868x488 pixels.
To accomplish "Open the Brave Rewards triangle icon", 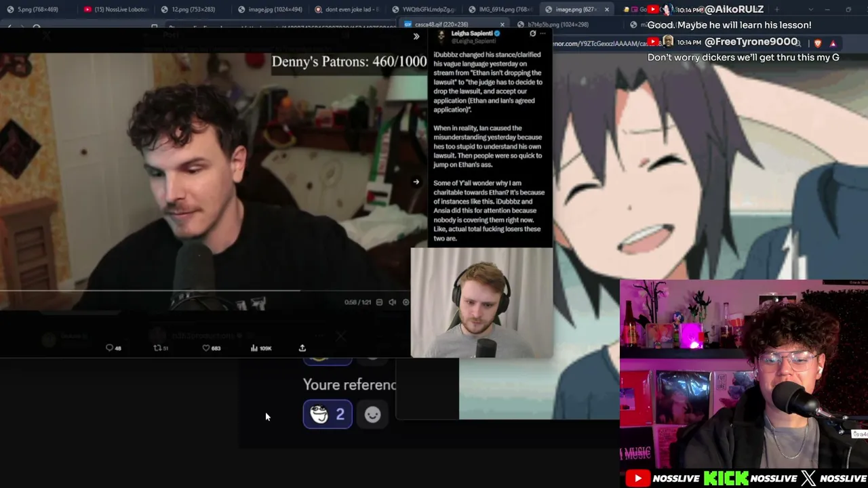I will (x=833, y=43).
